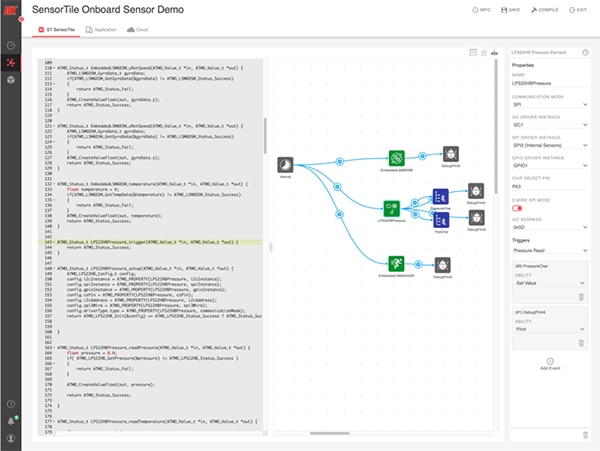
Task: Click the Interval node icon on canvas
Action: pyautogui.click(x=284, y=163)
